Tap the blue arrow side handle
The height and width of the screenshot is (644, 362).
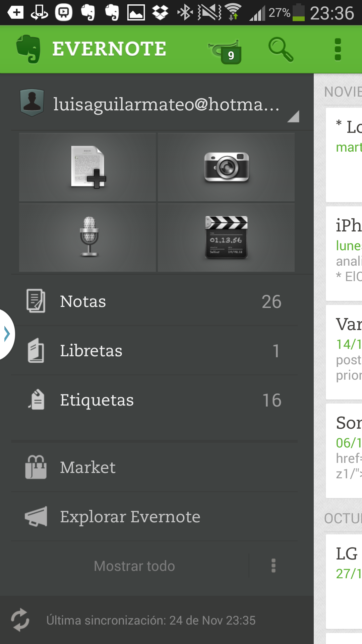point(7,334)
